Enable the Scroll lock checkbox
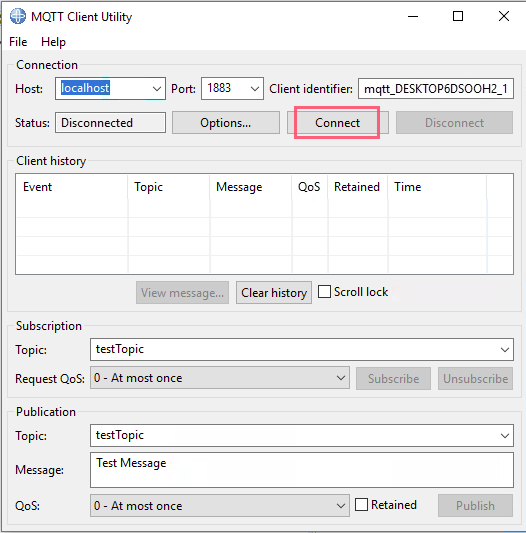Image resolution: width=526 pixels, height=533 pixels. (x=324, y=292)
